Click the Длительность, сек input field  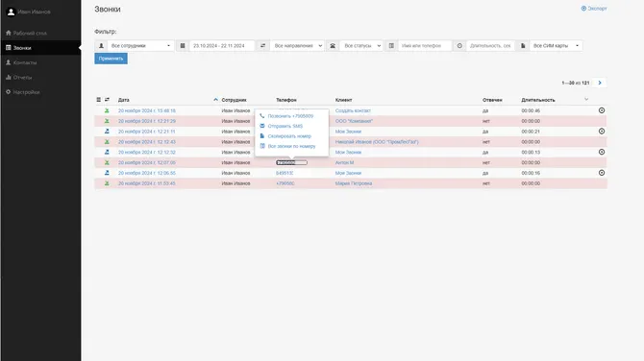(x=490, y=46)
